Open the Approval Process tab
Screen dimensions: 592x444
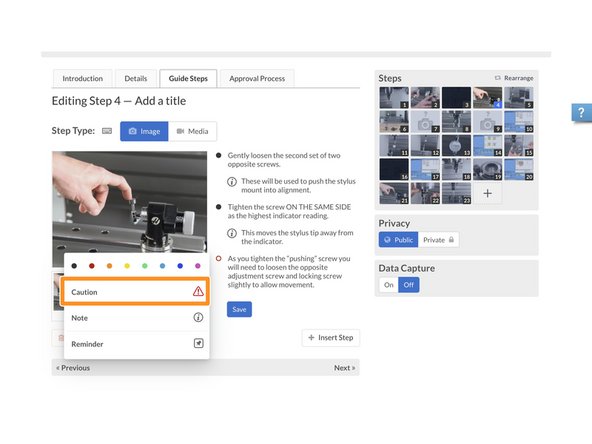[257, 79]
